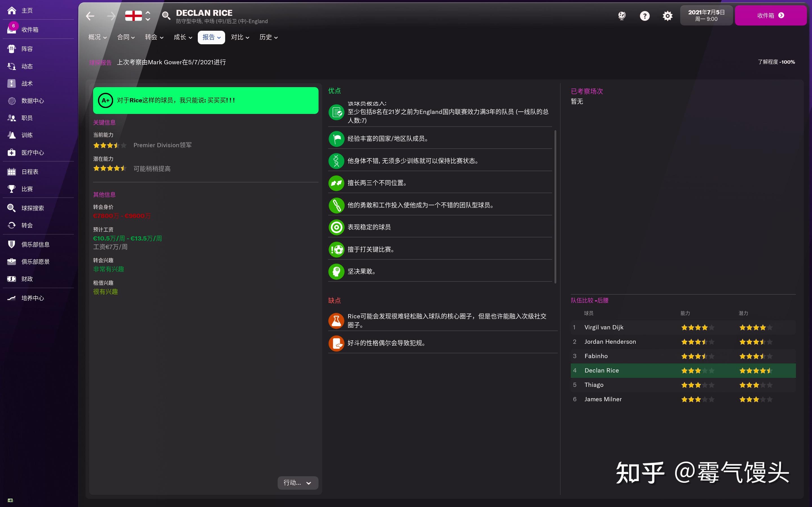Viewport: 812px width, 507px height.
Task: Open the 收件箱 inbox button
Action: 771,16
